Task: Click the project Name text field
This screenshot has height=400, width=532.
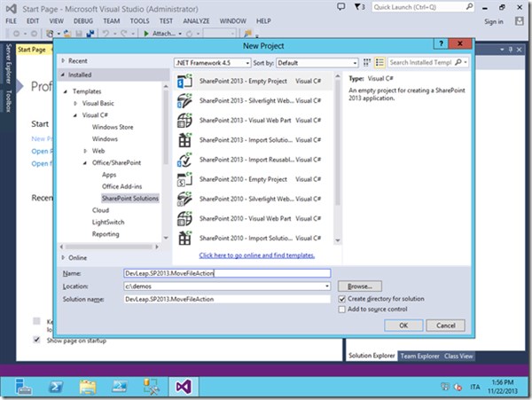Action: pyautogui.click(x=226, y=274)
